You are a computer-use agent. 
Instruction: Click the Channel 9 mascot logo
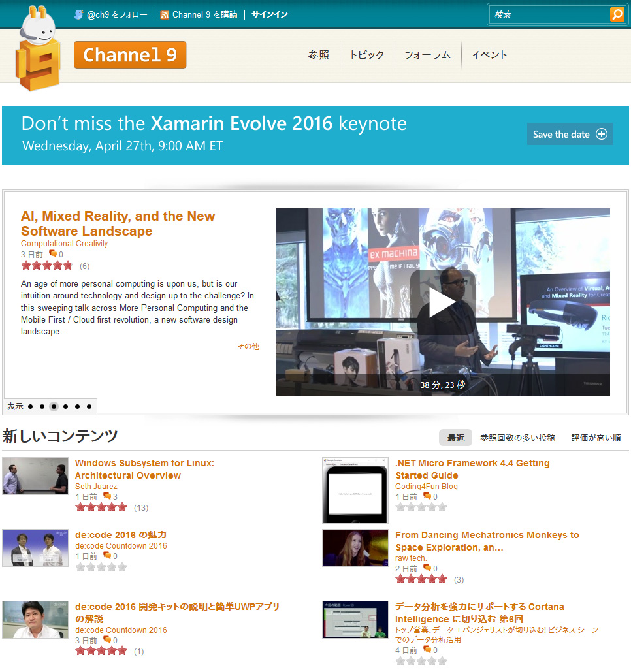37,48
